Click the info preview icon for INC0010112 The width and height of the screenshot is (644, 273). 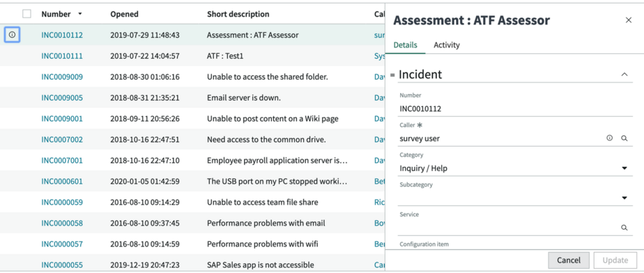(12, 35)
